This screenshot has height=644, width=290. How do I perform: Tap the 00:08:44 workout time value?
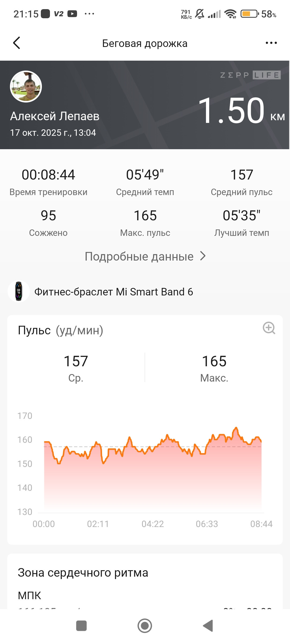(48, 175)
